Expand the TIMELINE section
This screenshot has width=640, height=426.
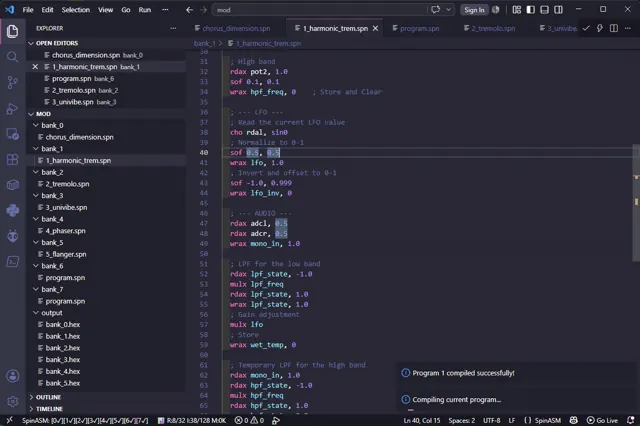31,409
